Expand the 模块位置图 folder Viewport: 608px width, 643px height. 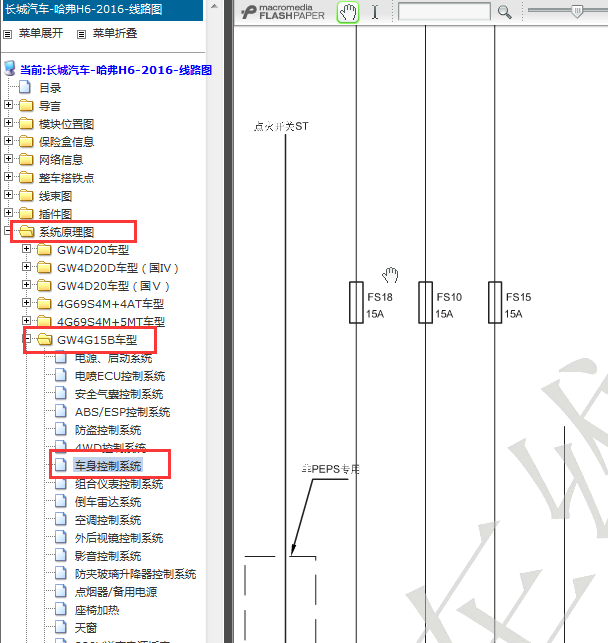(8, 123)
